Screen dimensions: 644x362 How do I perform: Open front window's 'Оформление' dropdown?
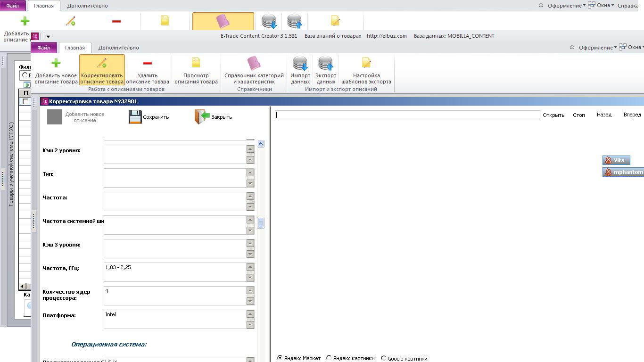598,47
